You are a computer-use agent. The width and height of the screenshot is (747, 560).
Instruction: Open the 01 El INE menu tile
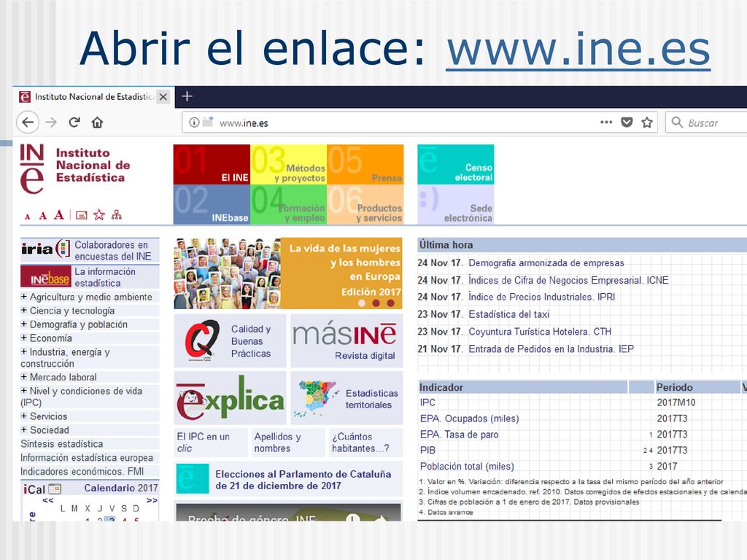click(212, 164)
